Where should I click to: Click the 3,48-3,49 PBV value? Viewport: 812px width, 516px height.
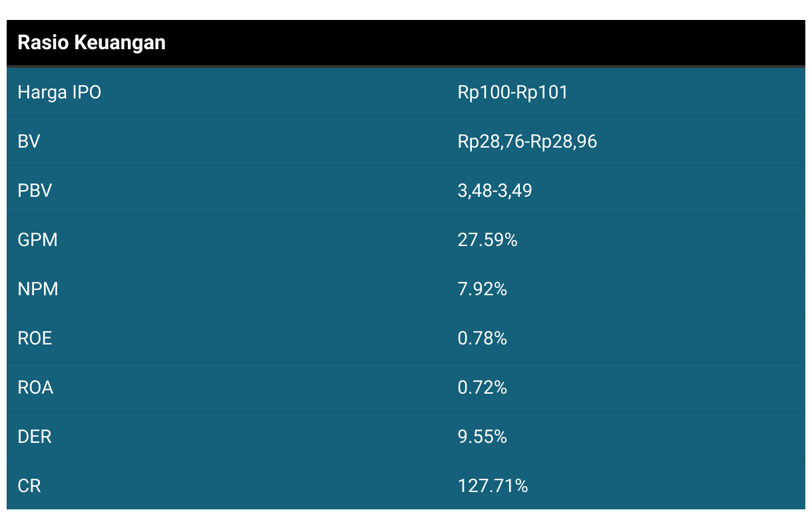point(495,191)
